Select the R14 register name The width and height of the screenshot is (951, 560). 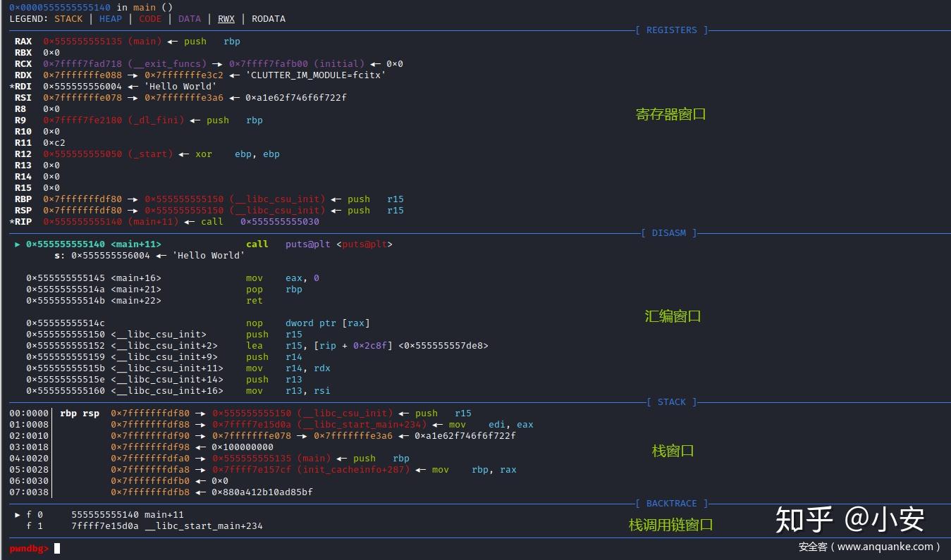[x=23, y=176]
